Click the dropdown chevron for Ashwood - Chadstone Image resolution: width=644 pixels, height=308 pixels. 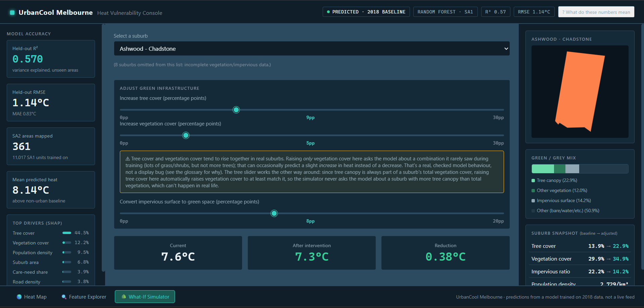[x=506, y=49]
